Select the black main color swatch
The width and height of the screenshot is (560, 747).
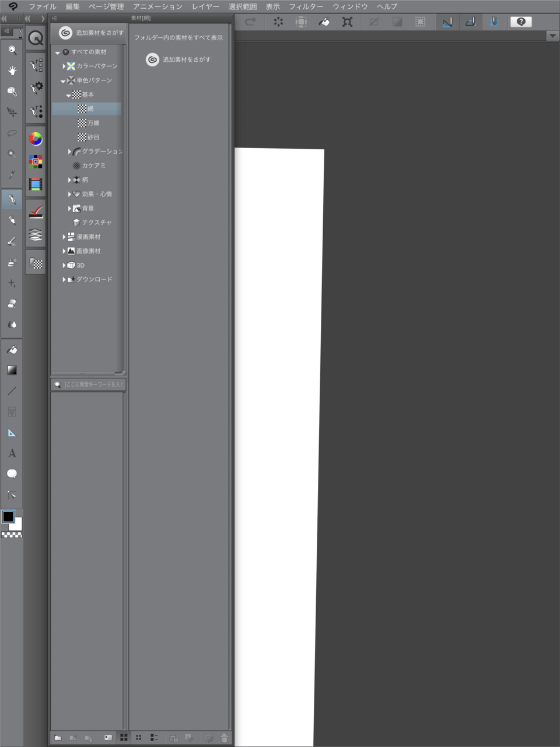click(8, 517)
